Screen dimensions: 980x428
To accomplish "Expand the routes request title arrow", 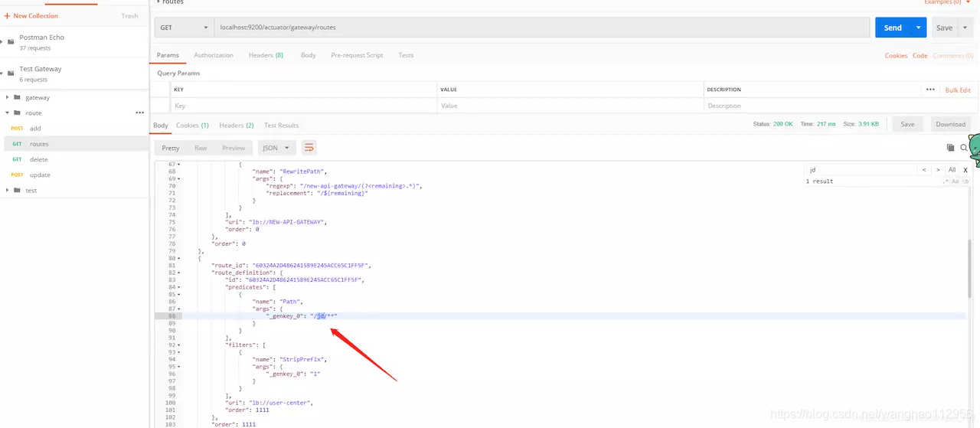I will [158, 2].
